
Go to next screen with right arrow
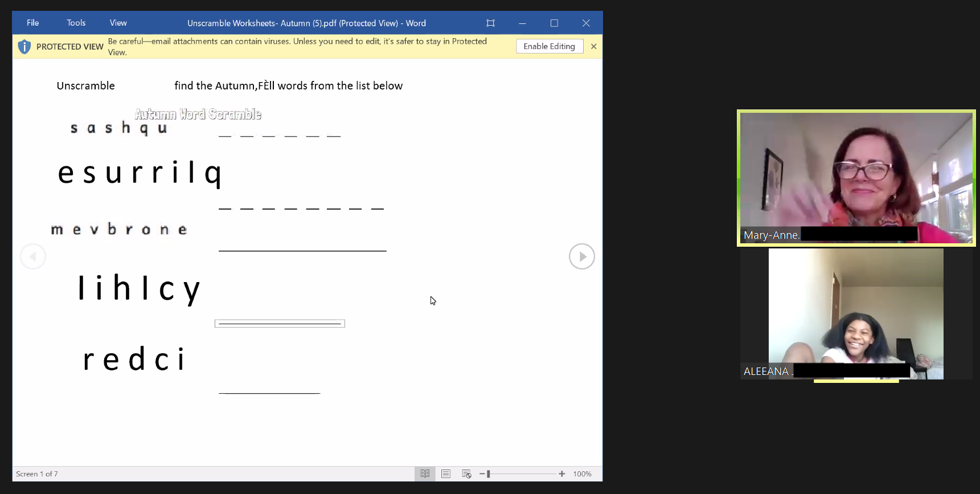[x=581, y=256]
